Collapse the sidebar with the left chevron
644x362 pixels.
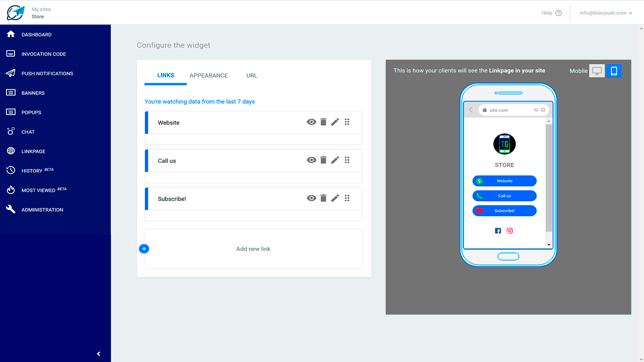pyautogui.click(x=99, y=354)
